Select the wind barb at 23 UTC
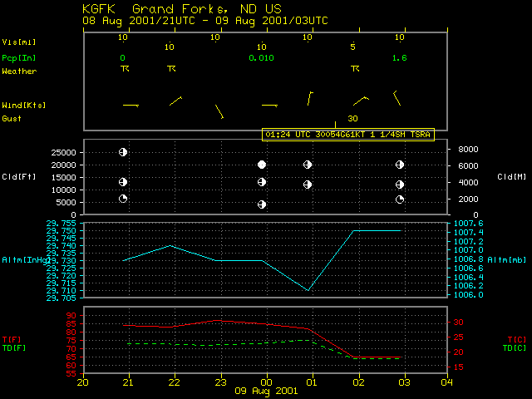 click(x=219, y=111)
